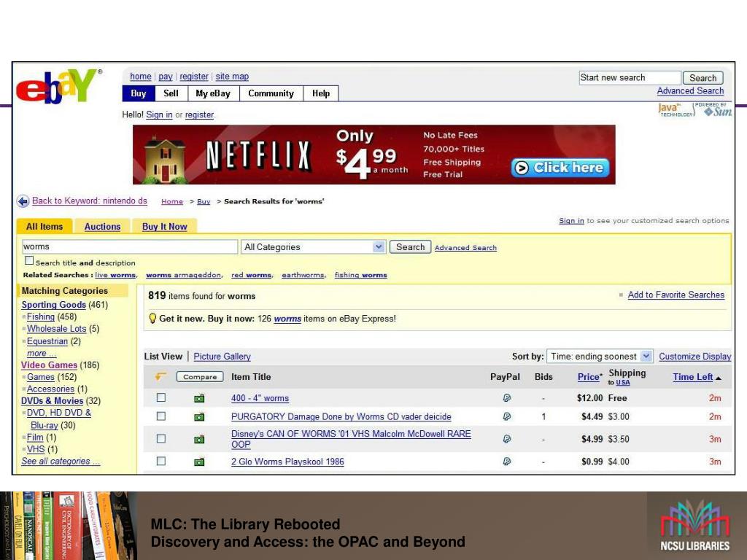The width and height of the screenshot is (747, 560).
Task: Click the fishing worms related search
Action: point(360,275)
